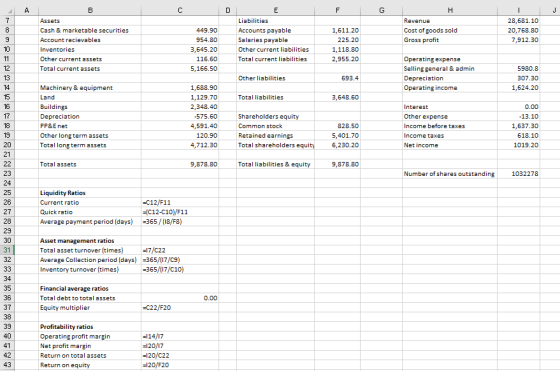Screen dimensions: 560x371
Task: Click 'Salaries payable' label
Action: [x=263, y=40]
